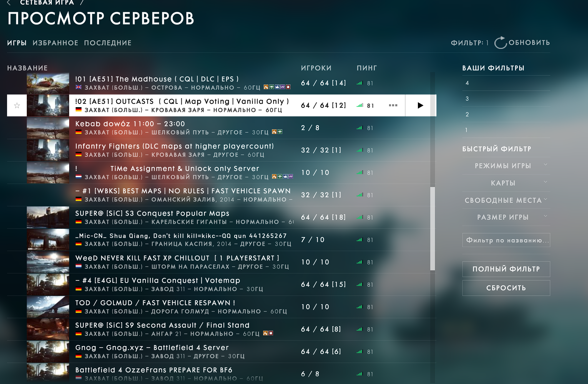
Task: Switch to the Избранное tab
Action: click(55, 43)
